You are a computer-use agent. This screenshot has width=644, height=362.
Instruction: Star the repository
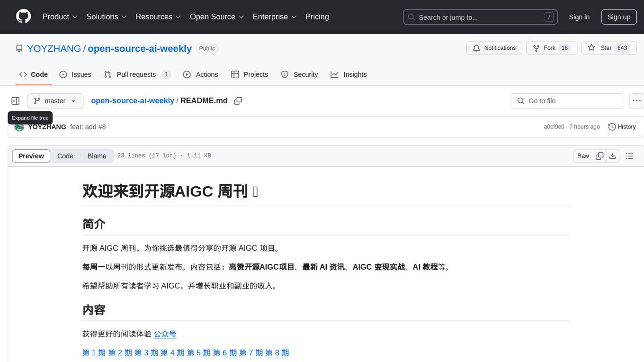coord(608,48)
